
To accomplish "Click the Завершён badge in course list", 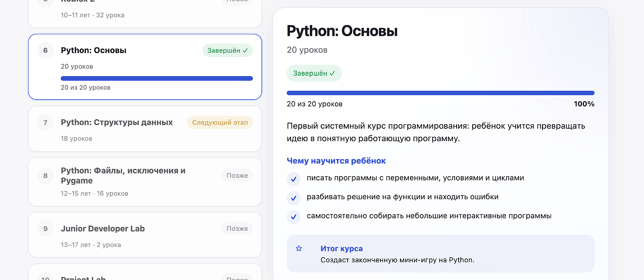I will tap(227, 50).
